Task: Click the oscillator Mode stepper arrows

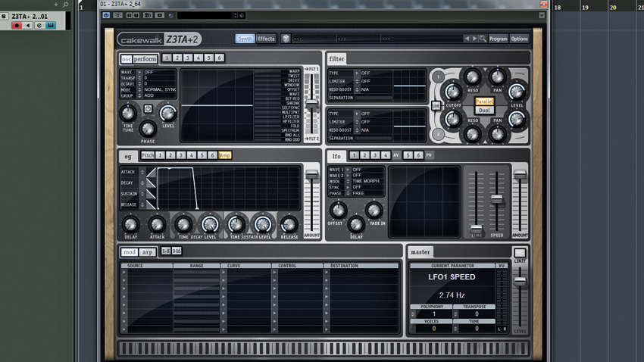Action: coord(140,89)
